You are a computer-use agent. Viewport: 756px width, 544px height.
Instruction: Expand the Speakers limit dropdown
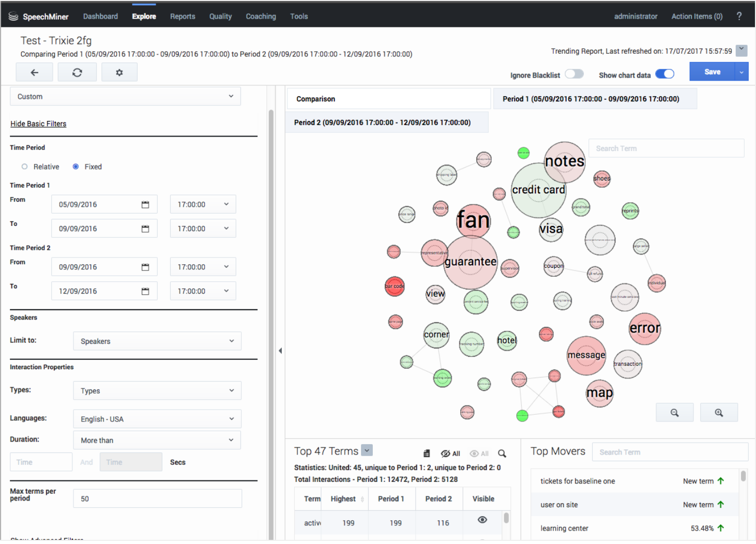point(157,341)
